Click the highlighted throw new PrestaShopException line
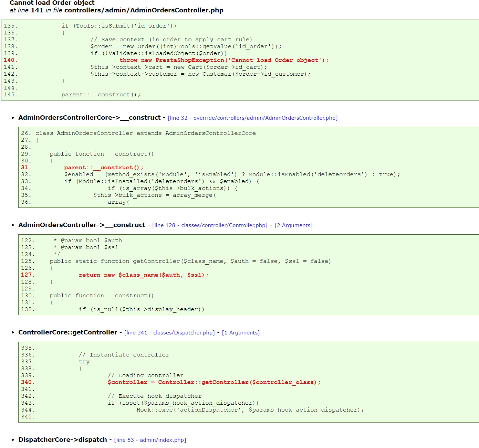 point(224,60)
